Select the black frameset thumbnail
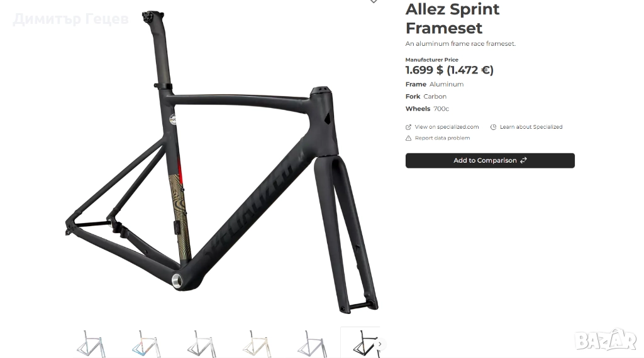 [360, 343]
